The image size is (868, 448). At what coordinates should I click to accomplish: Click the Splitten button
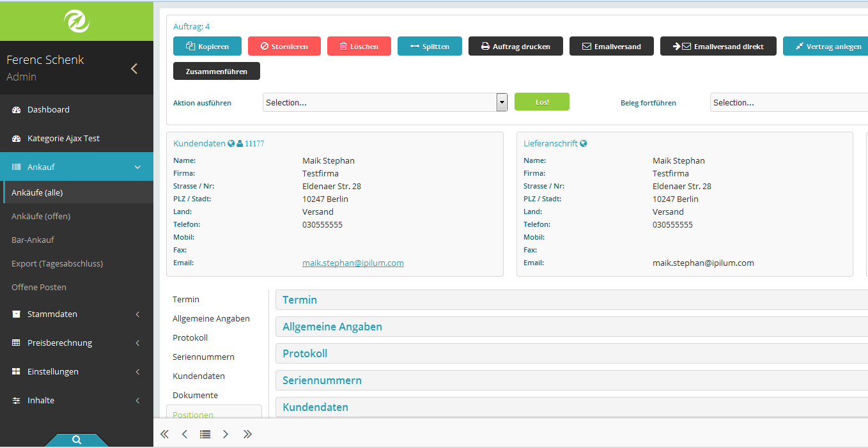click(430, 46)
